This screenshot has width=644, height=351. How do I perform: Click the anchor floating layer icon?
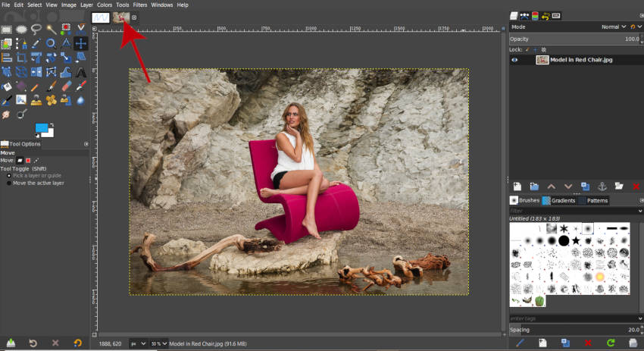click(602, 186)
